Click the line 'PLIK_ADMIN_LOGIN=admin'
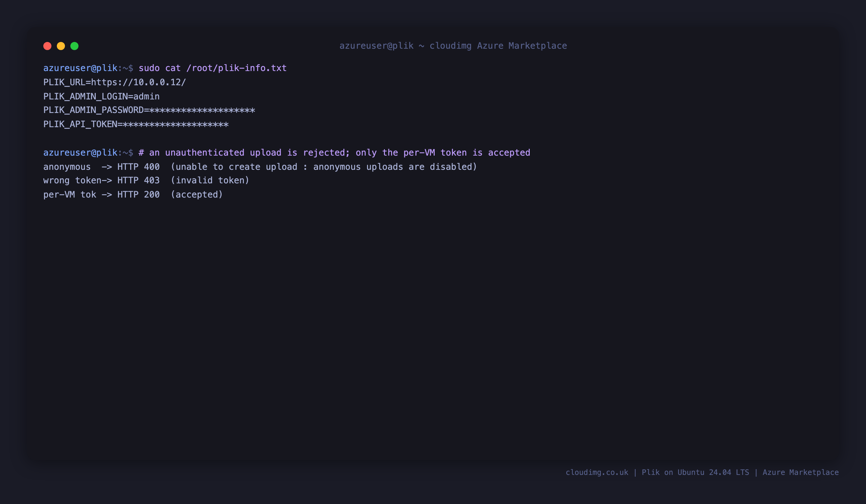This screenshot has width=866, height=504. pyautogui.click(x=101, y=96)
